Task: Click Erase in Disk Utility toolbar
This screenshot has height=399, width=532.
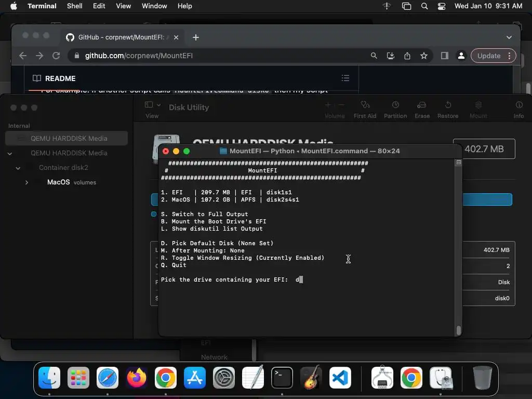Action: 422,109
